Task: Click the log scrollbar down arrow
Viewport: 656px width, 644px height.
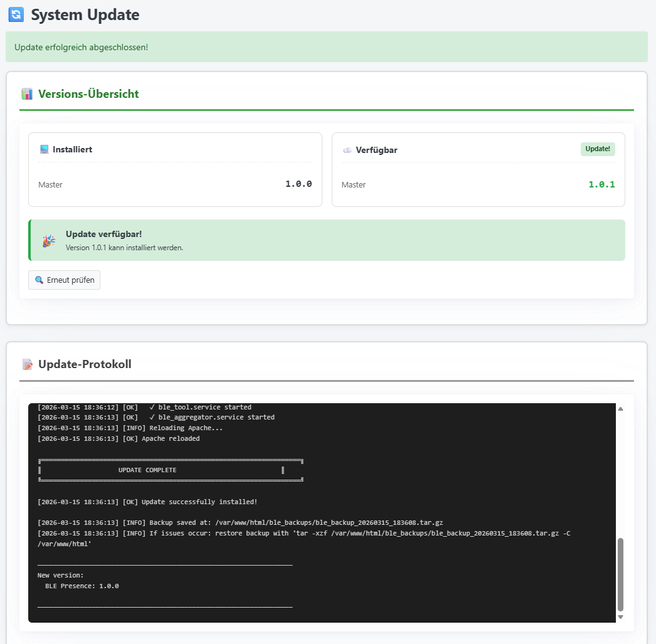Action: 621,617
